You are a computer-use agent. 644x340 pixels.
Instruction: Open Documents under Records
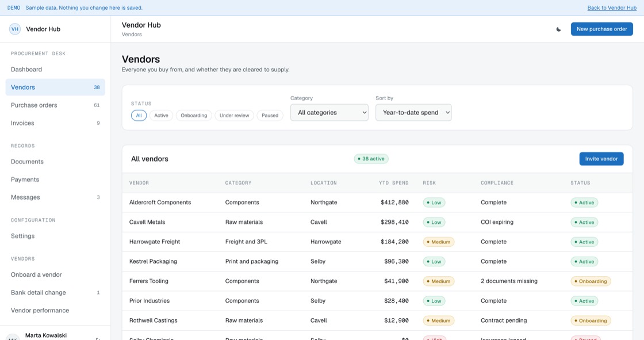pos(55,162)
